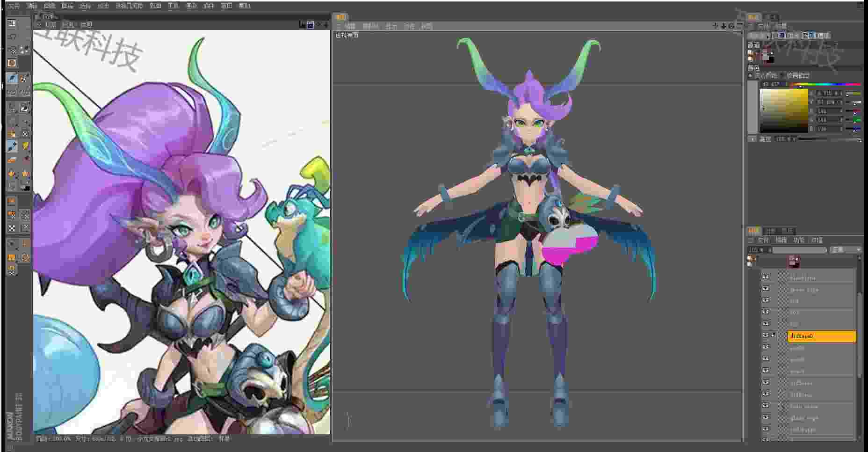Viewport: 868px width, 452px height.
Task: Click the hamburger menu icon in material panel
Action: [751, 240]
